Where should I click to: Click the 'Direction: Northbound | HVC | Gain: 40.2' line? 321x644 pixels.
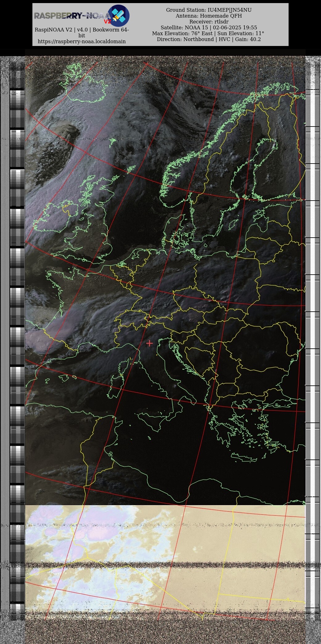click(x=209, y=39)
